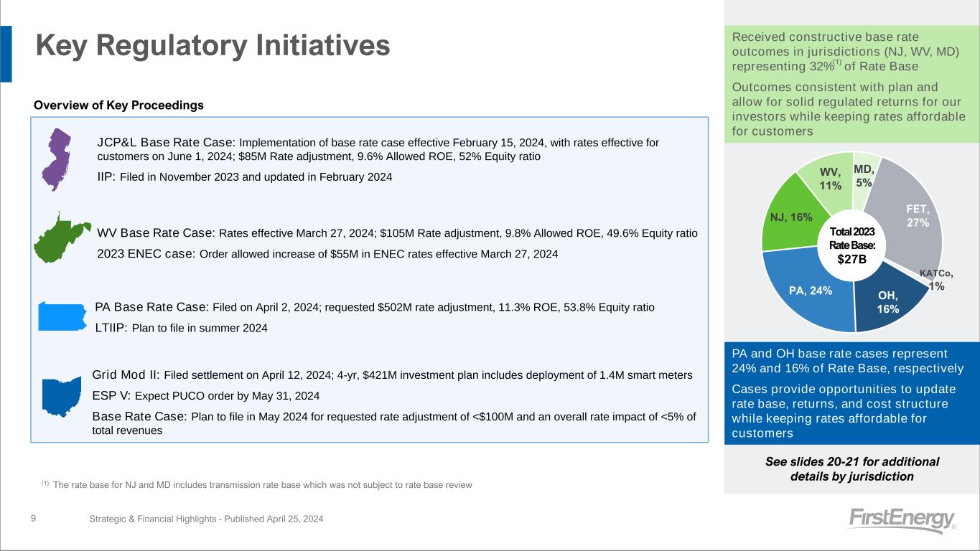
Task: Select the MD 5% pie slice
Action: click(865, 171)
